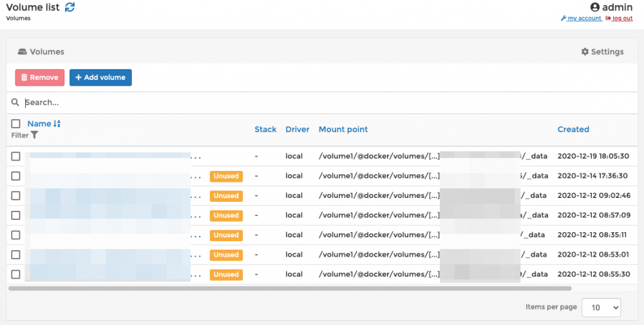Tick checkbox for volume created 2020-12-12 08:55:30
Image resolution: width=644 pixels, height=325 pixels.
(x=16, y=274)
